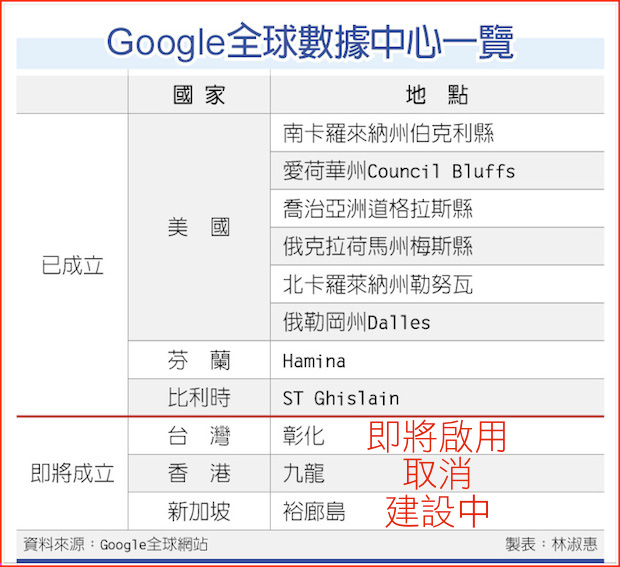Image resolution: width=620 pixels, height=567 pixels.
Task: Click the '裕廊島' location text
Action: (314, 511)
